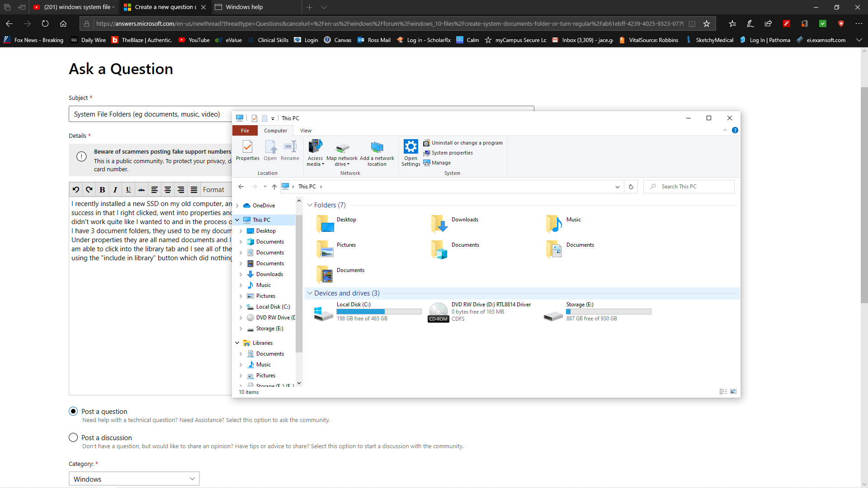868x488 pixels.
Task: Click undo in the editor toolbar
Action: click(76, 190)
